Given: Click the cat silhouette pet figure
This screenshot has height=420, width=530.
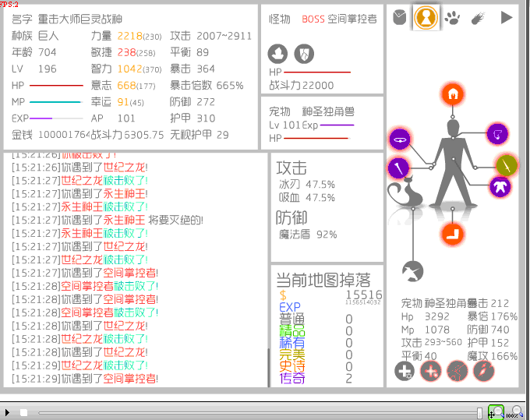Looking at the screenshot, I should pos(405,191).
